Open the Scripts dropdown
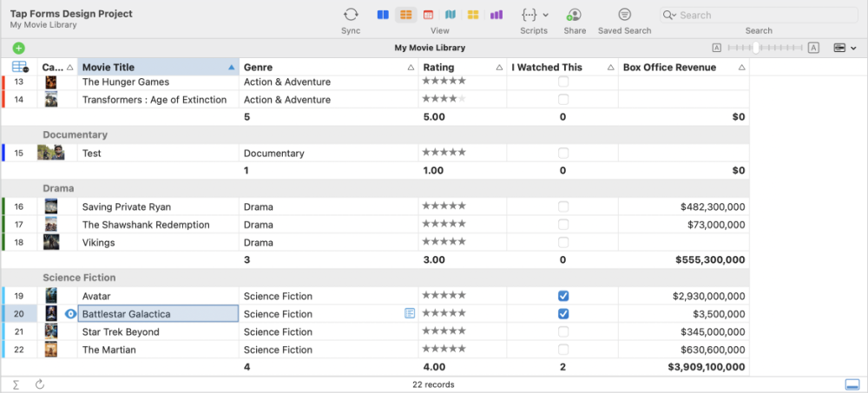The width and height of the screenshot is (868, 393). click(x=534, y=15)
